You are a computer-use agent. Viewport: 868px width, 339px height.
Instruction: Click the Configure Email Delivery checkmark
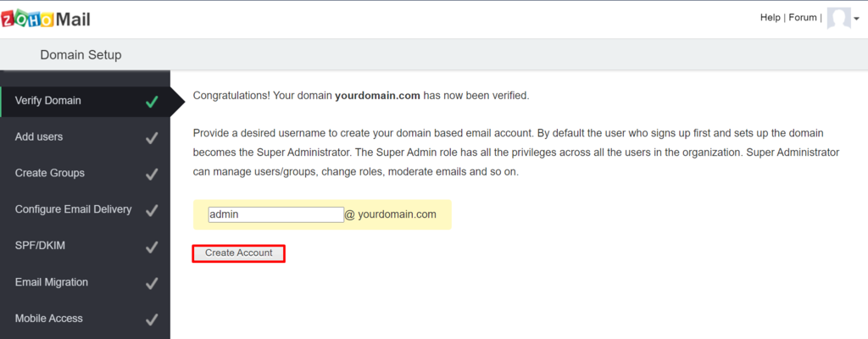152,210
